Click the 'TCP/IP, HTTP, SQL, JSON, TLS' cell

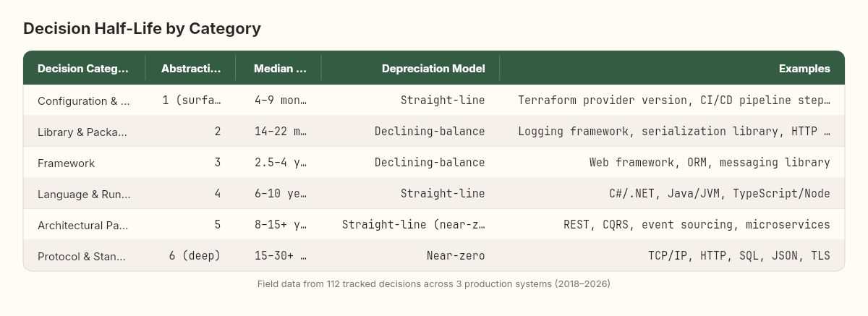click(739, 256)
